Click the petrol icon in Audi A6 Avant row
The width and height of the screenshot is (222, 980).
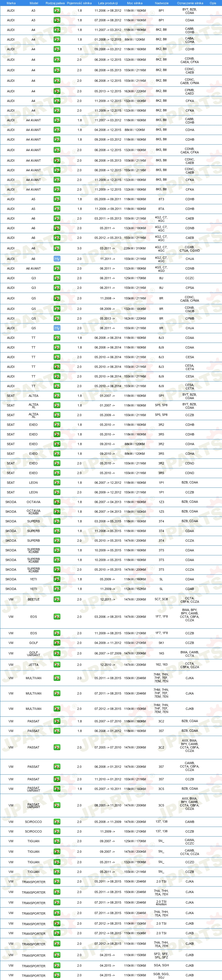click(57, 269)
